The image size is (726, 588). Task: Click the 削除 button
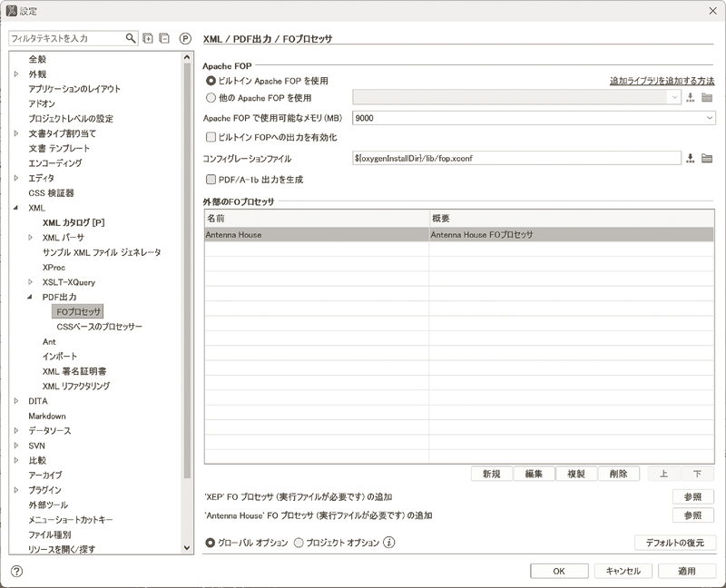(x=619, y=474)
